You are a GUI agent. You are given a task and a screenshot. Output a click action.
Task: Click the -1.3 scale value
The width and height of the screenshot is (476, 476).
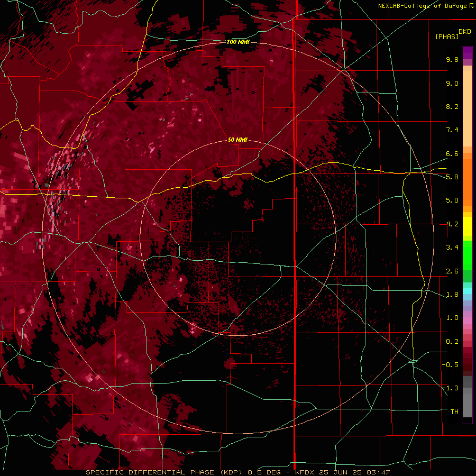(x=450, y=388)
